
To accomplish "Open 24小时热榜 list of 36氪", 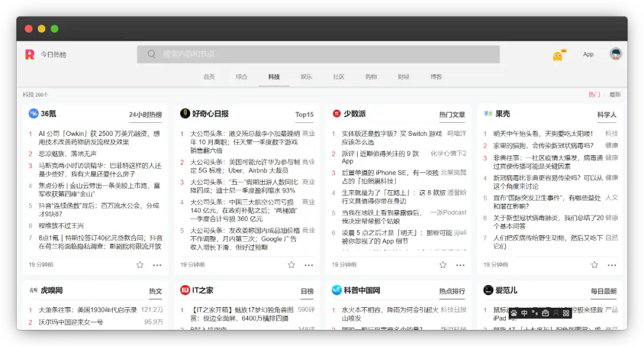I will pyautogui.click(x=145, y=115).
